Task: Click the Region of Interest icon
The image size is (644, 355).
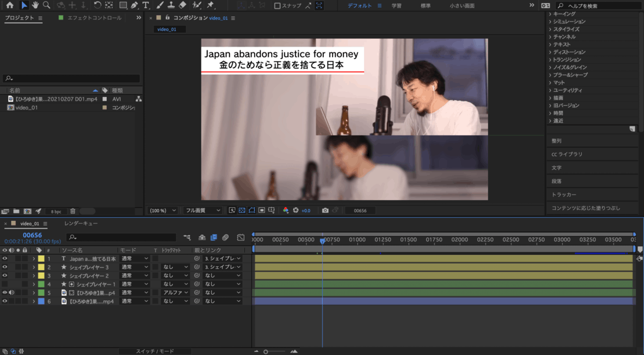Action: [262, 210]
